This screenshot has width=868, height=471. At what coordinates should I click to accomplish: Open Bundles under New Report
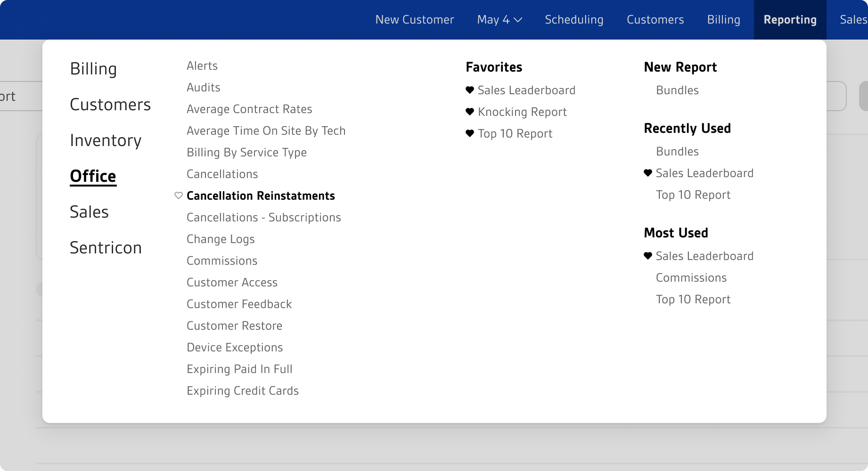pos(677,90)
